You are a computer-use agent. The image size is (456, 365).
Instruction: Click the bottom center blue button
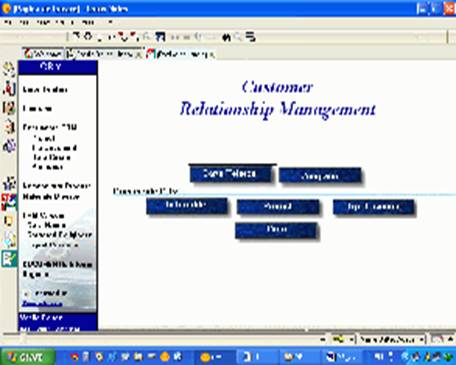pos(276,230)
